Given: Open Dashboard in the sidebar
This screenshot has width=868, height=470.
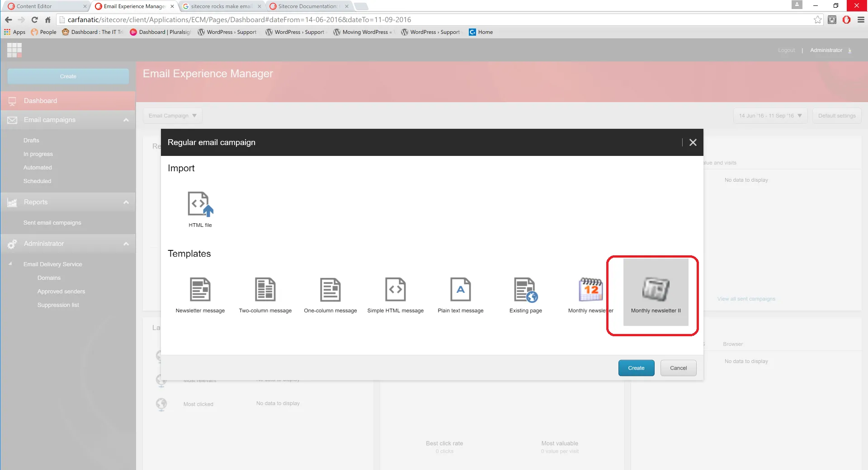Looking at the screenshot, I should 68,101.
